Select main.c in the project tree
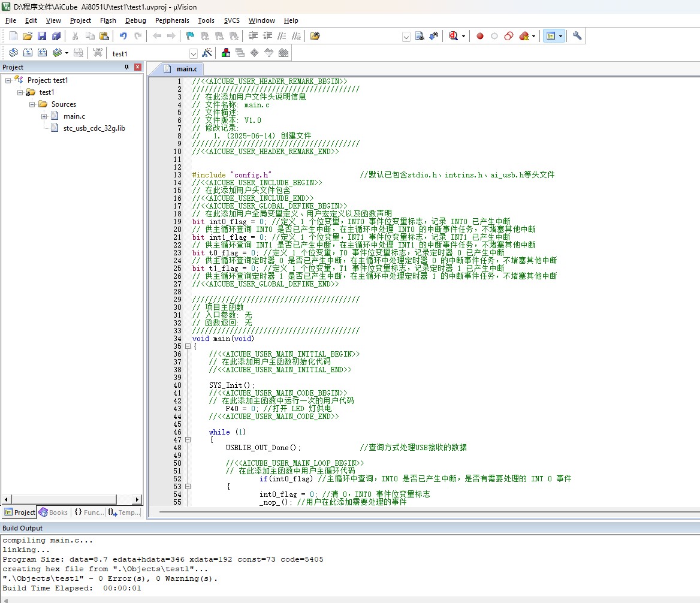The height and width of the screenshot is (603, 700). click(x=74, y=116)
